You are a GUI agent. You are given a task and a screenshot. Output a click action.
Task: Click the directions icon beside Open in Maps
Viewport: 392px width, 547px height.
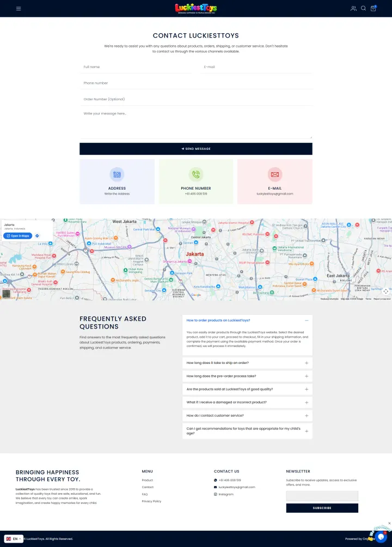point(38,236)
